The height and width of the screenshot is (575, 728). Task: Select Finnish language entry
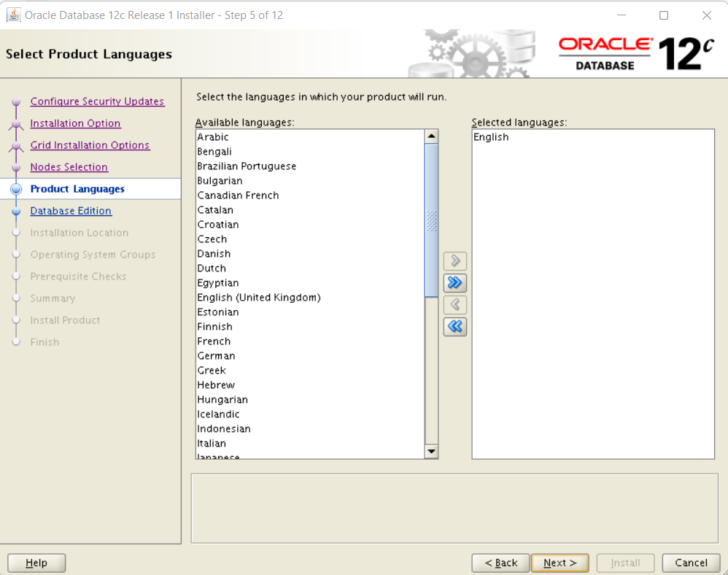point(310,326)
